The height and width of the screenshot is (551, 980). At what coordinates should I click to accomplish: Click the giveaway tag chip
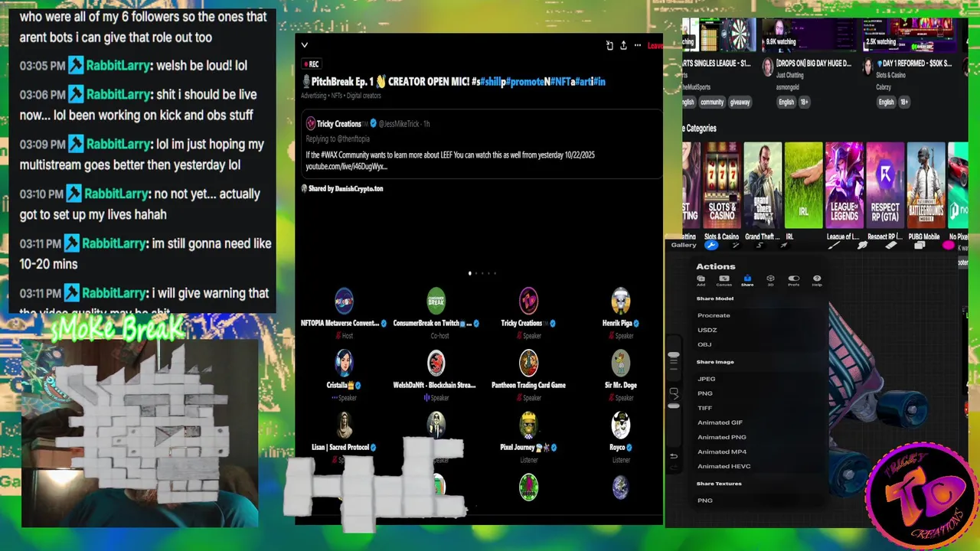tap(740, 102)
